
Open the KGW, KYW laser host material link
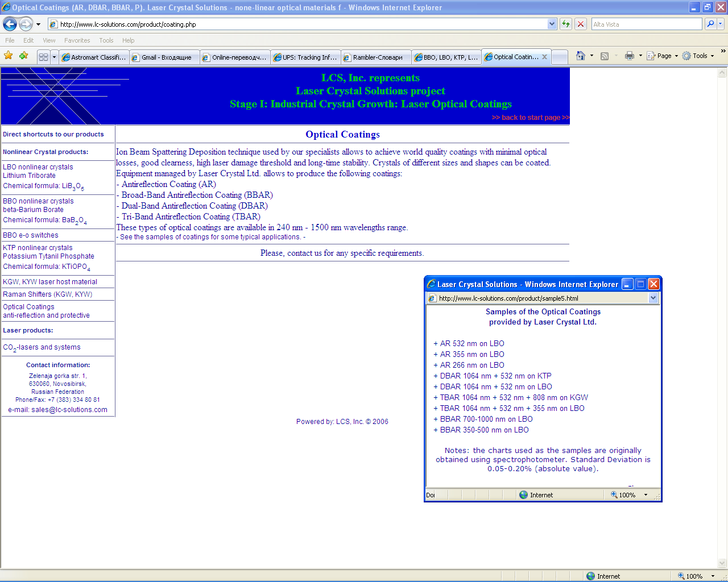coord(50,282)
